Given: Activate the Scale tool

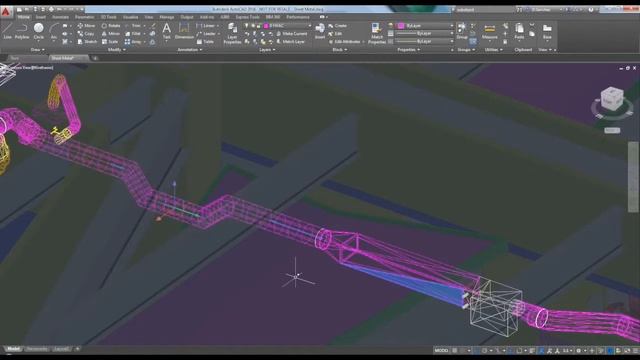Looking at the screenshot, I should [110, 42].
